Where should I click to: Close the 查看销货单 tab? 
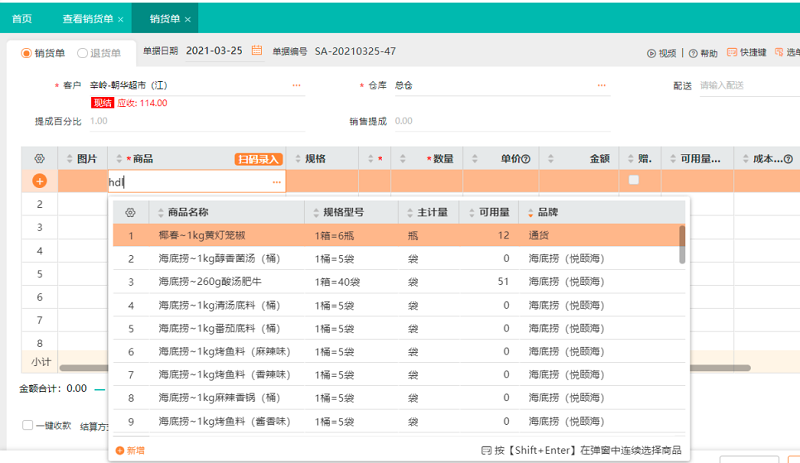point(121,19)
